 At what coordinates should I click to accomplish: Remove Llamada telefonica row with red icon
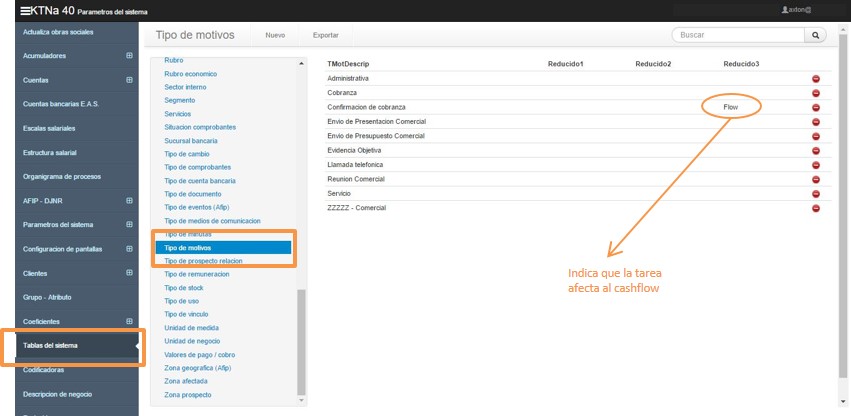815,165
